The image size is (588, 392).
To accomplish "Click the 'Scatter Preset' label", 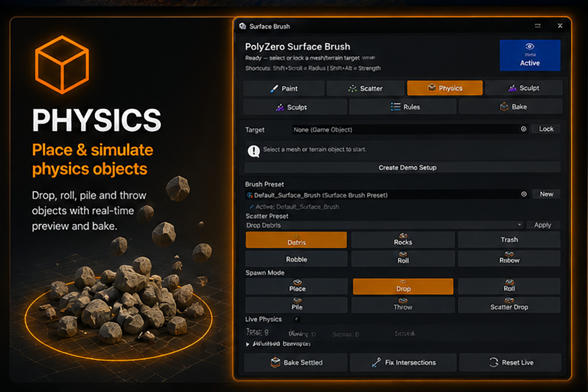I will click(x=267, y=216).
